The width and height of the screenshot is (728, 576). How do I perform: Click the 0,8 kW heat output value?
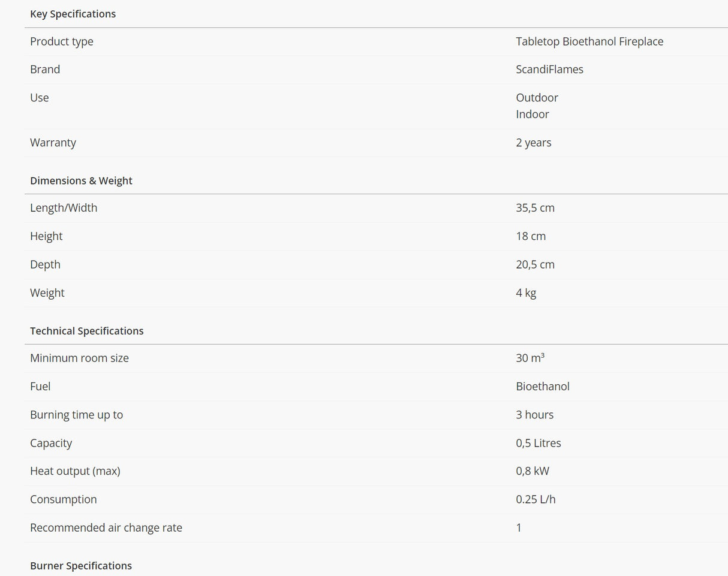(533, 471)
